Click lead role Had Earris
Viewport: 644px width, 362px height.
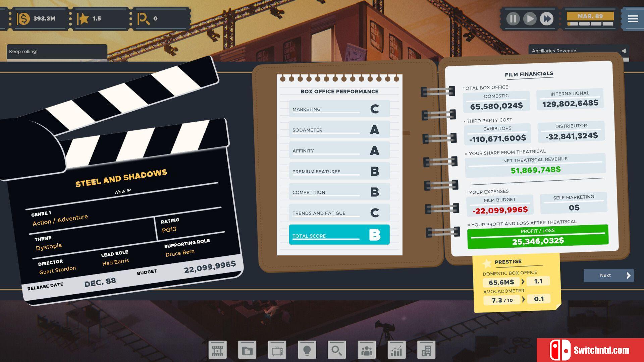click(115, 262)
